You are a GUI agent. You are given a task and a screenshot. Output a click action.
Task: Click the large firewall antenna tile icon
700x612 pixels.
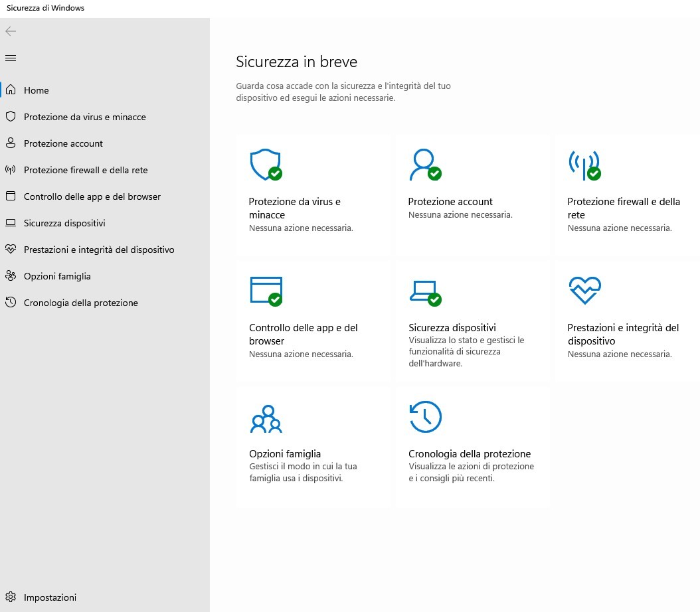coord(585,165)
